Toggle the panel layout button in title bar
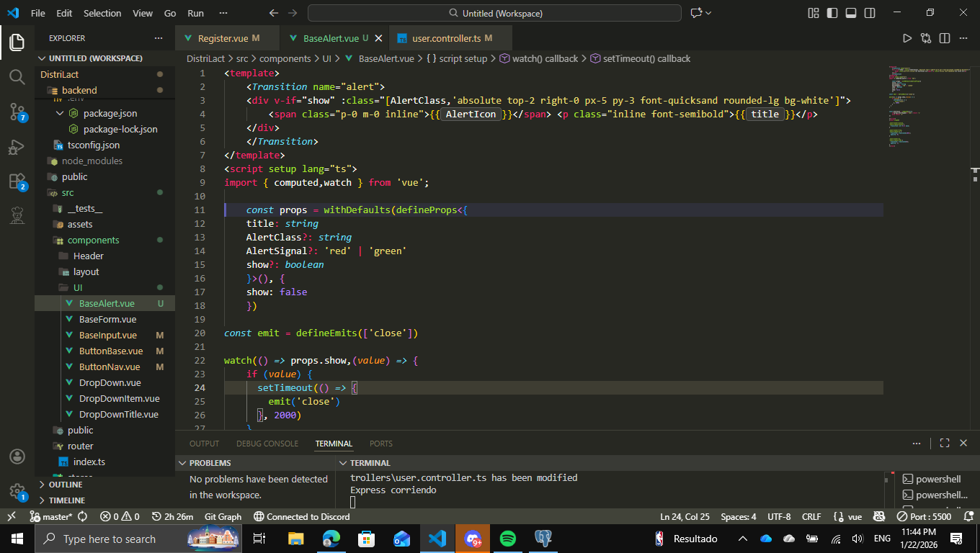 pos(851,13)
